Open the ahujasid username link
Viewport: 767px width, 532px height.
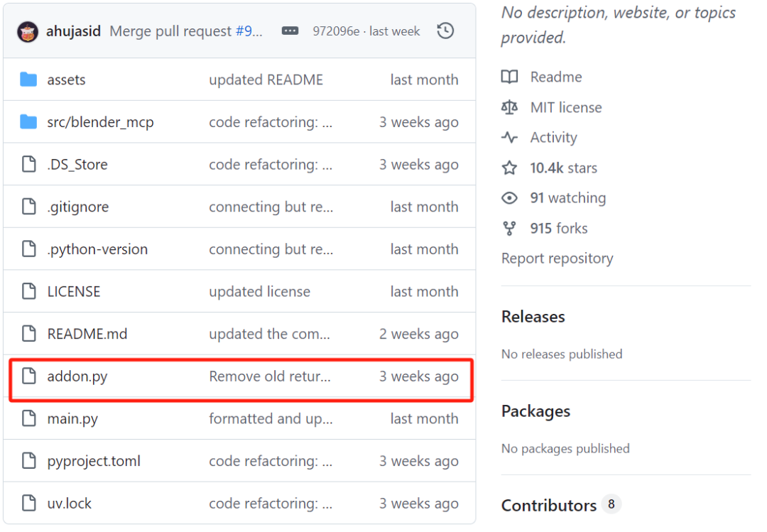point(74,31)
